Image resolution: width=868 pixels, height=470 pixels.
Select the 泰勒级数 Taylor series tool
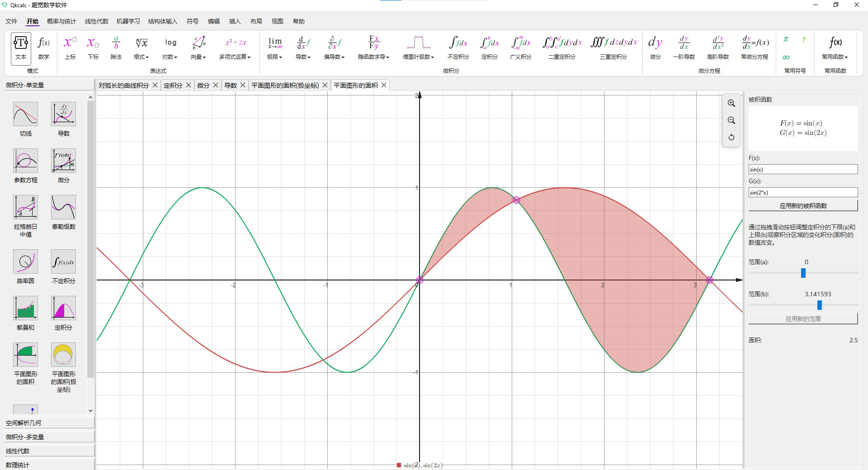[x=63, y=212]
